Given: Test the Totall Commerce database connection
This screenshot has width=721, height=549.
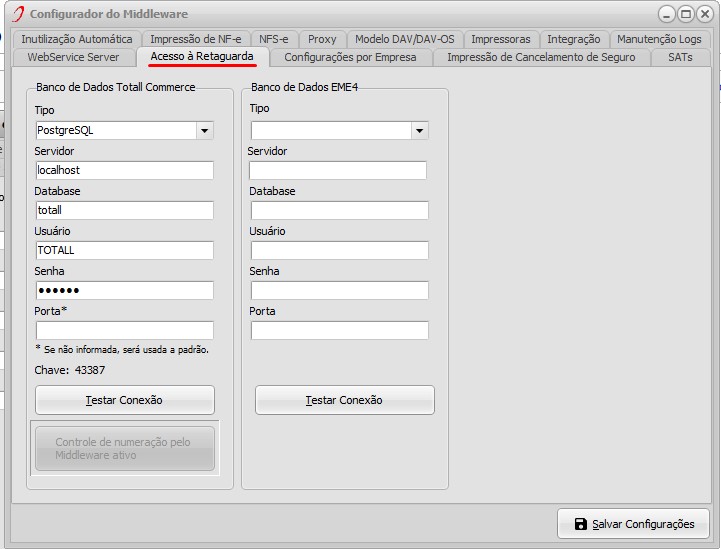Looking at the screenshot, I should click(x=124, y=400).
